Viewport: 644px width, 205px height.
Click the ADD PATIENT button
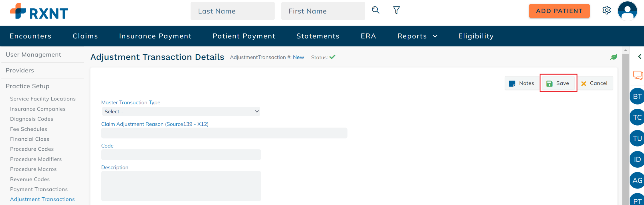pos(559,11)
